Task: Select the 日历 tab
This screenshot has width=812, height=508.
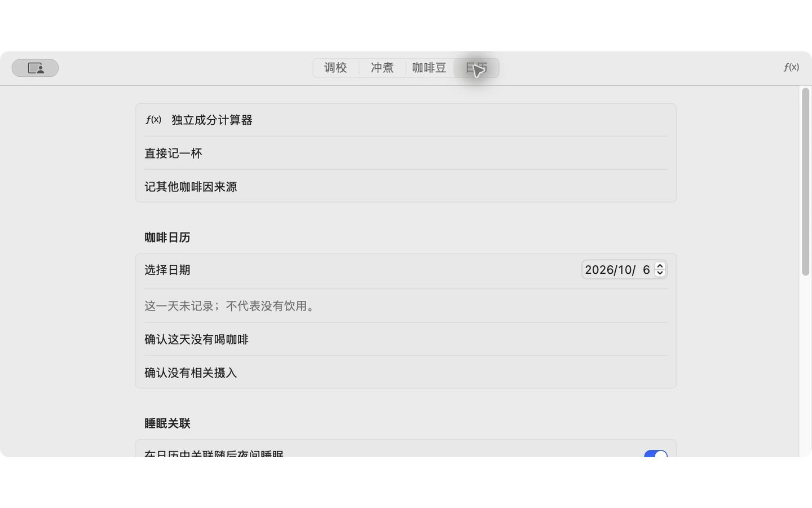Action: [x=476, y=68]
